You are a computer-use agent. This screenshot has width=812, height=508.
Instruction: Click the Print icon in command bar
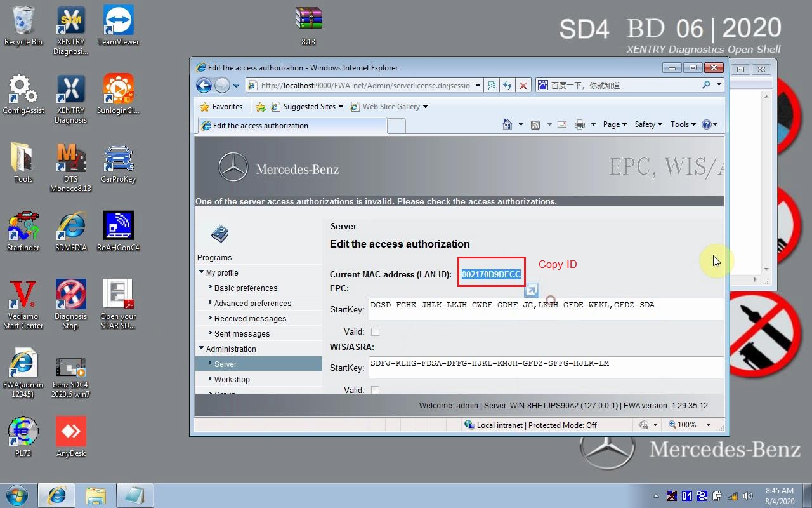pos(579,124)
